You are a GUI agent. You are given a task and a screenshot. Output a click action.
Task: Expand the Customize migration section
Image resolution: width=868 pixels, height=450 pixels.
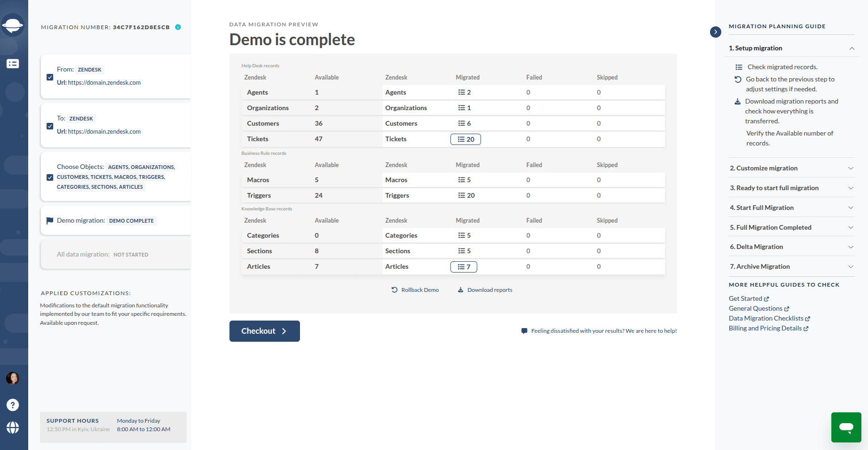(x=851, y=168)
